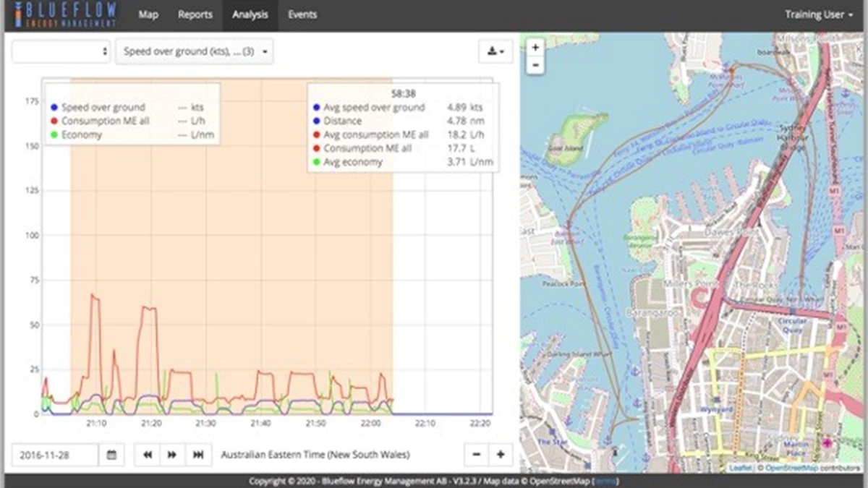
Task: Zoom in on the harbour map
Action: pyautogui.click(x=535, y=48)
